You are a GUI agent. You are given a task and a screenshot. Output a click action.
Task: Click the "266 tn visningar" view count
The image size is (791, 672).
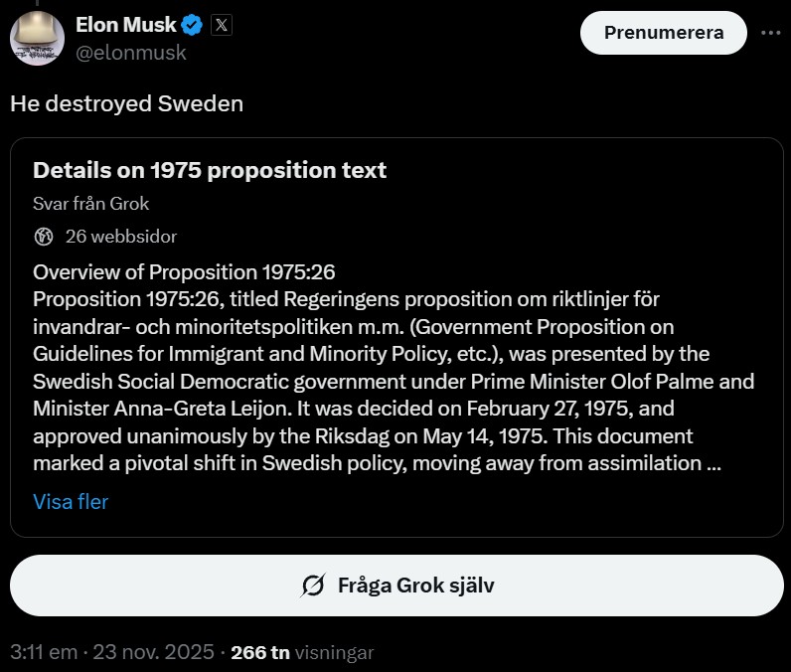pyautogui.click(x=302, y=653)
